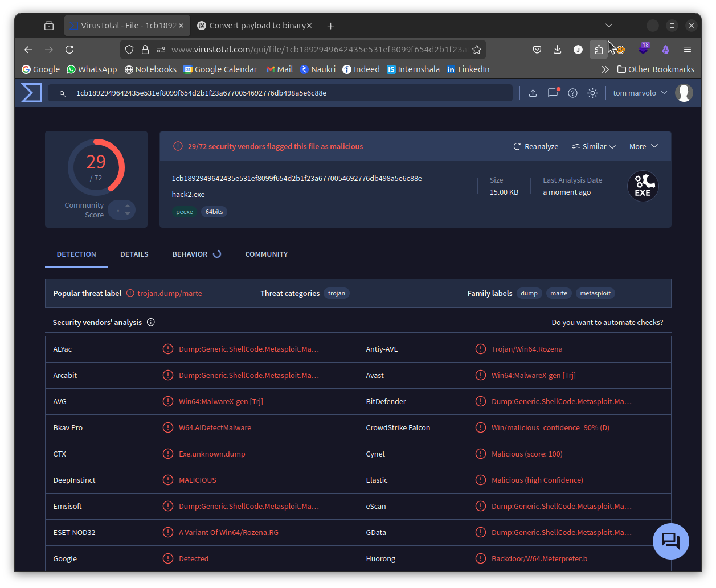The width and height of the screenshot is (716, 588).
Task: Open the extension with badge 18
Action: coord(644,49)
